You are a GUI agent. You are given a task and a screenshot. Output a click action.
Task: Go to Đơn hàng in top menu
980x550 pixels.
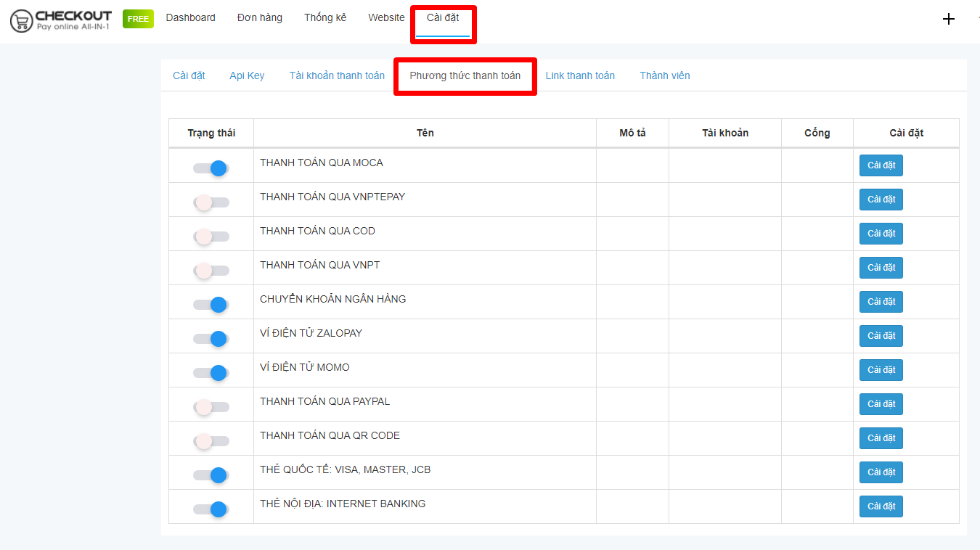pyautogui.click(x=259, y=18)
